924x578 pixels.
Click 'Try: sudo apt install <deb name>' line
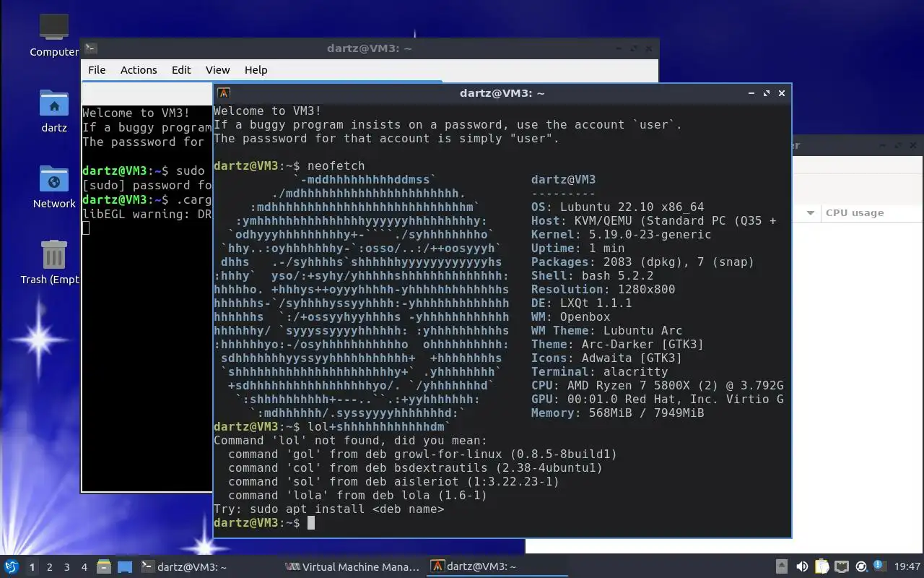pyautogui.click(x=328, y=509)
